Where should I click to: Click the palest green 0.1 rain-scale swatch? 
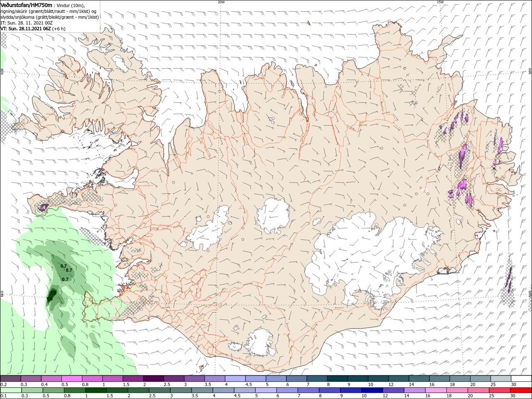[10, 390]
